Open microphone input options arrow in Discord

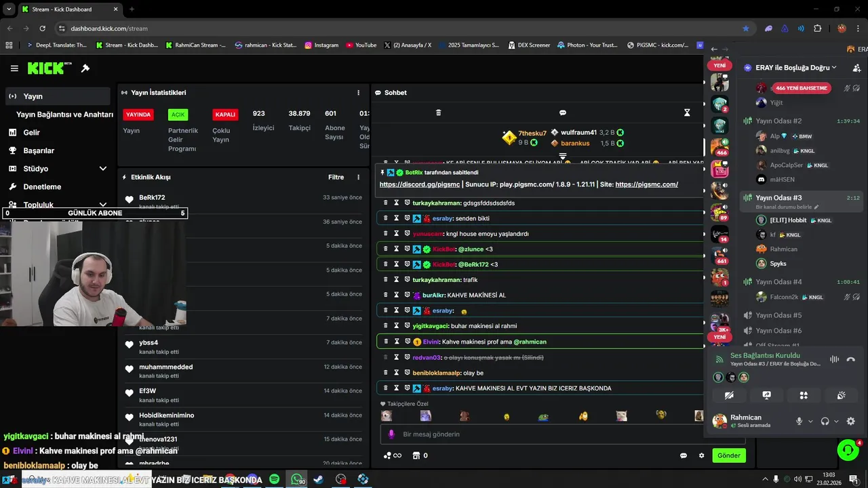pos(810,421)
